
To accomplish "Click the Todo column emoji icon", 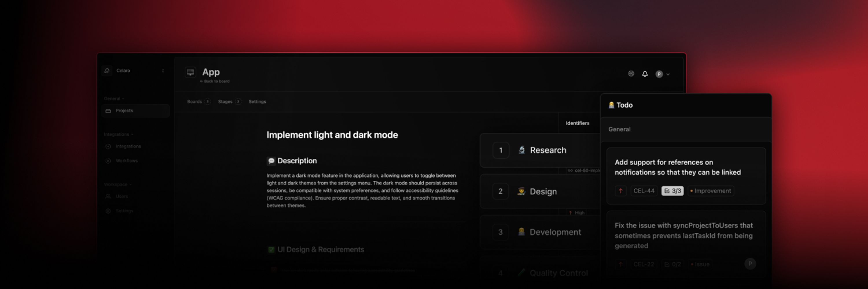I will [x=611, y=105].
